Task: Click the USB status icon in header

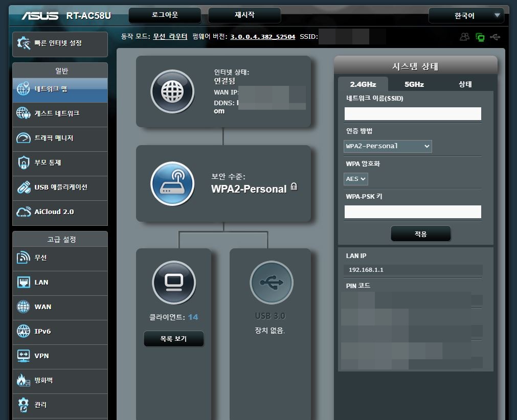Action: coord(494,37)
